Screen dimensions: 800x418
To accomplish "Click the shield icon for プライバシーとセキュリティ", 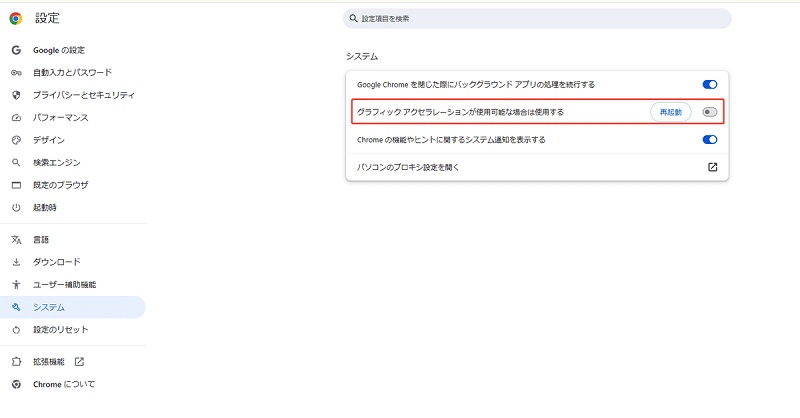I will (x=16, y=95).
